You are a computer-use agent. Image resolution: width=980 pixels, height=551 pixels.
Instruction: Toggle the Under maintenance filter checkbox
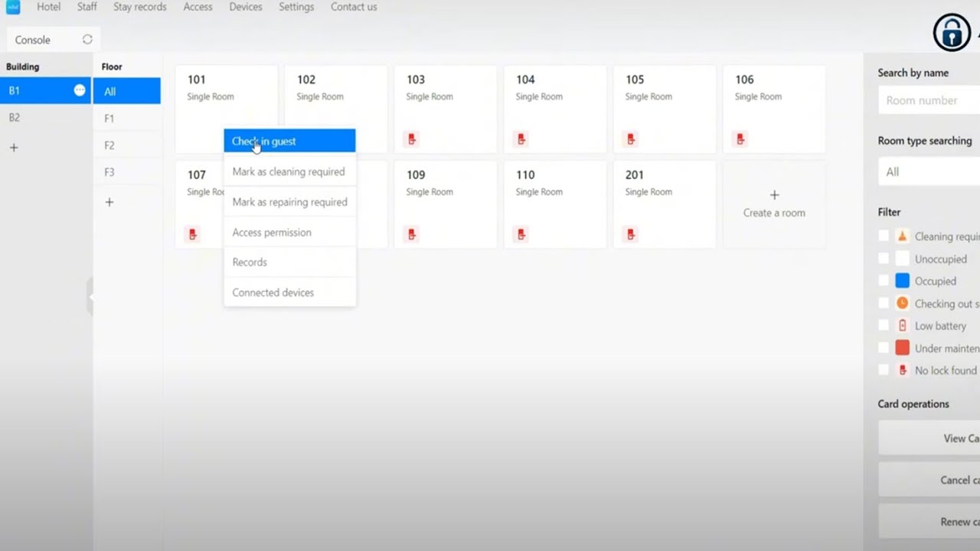point(884,347)
